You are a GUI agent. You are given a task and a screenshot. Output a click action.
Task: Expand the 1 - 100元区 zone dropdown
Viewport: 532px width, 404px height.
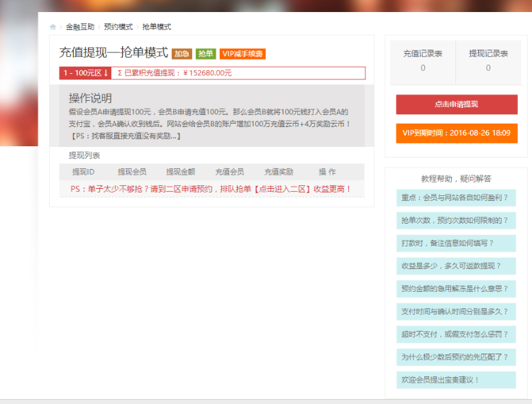pos(85,73)
